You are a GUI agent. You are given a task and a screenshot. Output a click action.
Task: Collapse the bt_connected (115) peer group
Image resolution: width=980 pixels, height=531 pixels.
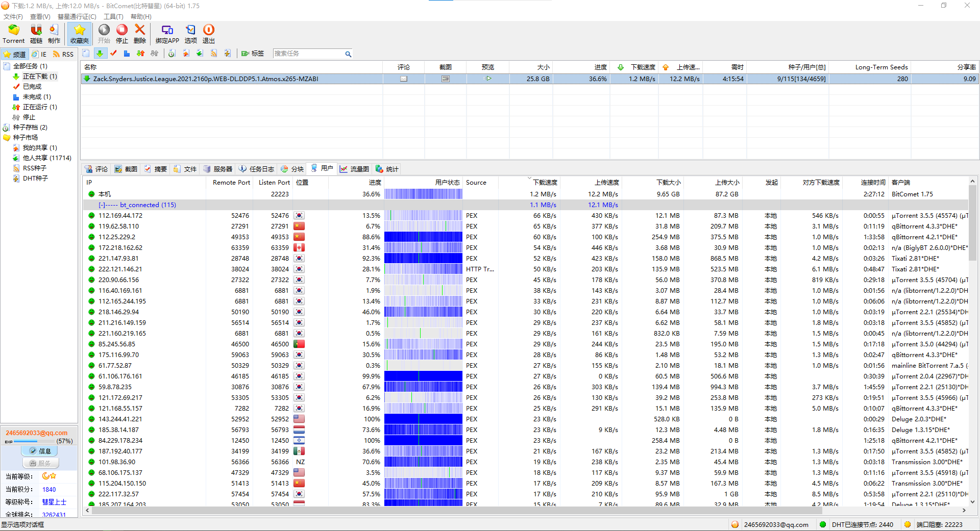(x=102, y=205)
